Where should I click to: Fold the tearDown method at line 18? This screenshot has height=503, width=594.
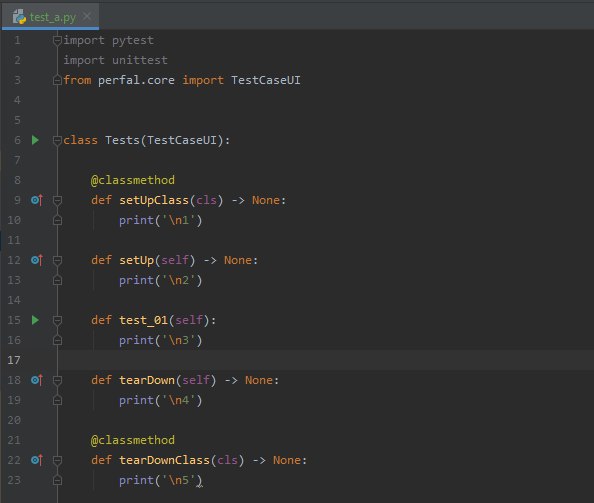click(57, 380)
